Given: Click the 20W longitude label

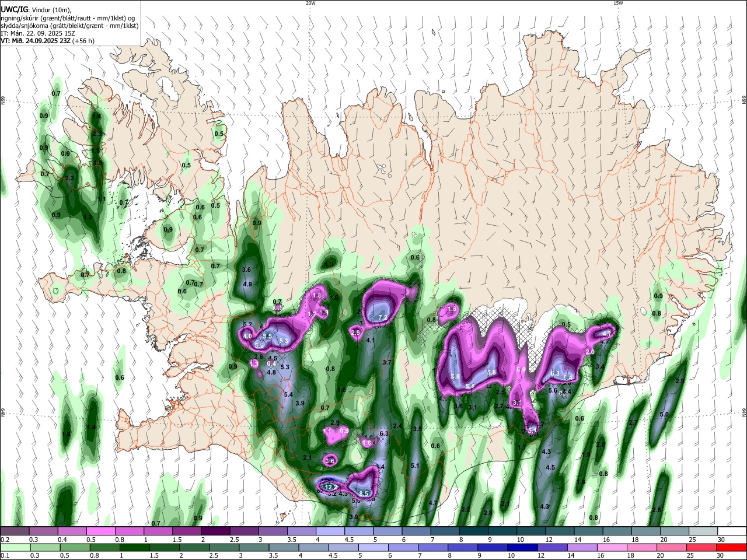Looking at the screenshot, I should tap(310, 3).
